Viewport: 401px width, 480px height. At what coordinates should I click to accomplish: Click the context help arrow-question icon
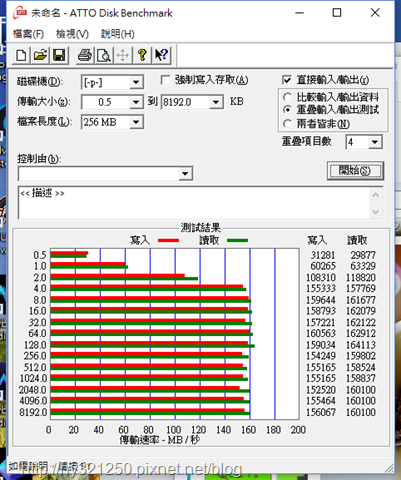(161, 55)
